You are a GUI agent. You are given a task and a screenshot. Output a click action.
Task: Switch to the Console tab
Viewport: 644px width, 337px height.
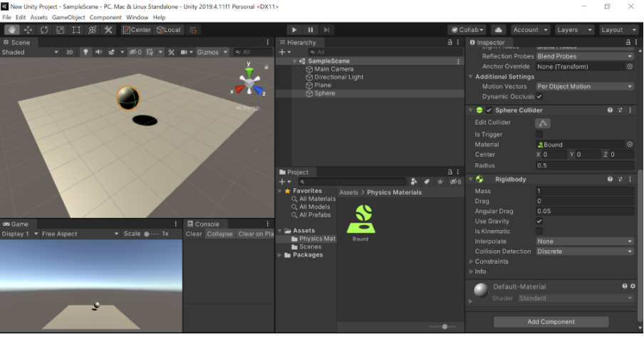click(203, 224)
